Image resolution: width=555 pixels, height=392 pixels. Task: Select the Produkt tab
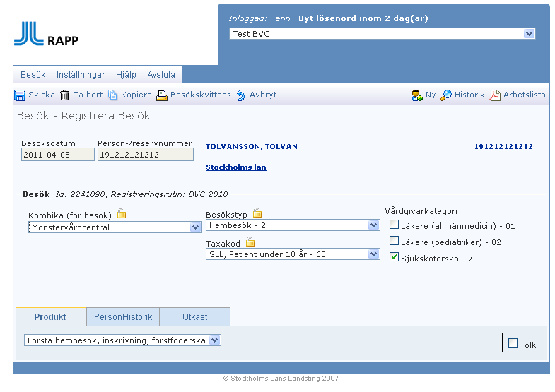pos(51,316)
